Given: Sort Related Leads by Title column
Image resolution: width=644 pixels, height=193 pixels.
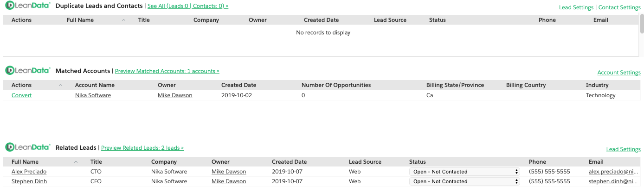Looking at the screenshot, I should tap(96, 162).
